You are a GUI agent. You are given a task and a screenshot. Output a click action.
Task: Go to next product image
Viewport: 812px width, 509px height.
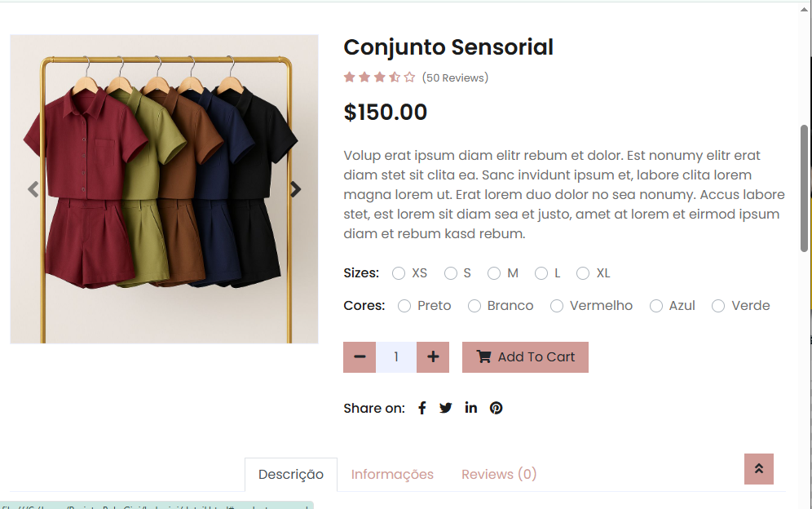(x=296, y=189)
